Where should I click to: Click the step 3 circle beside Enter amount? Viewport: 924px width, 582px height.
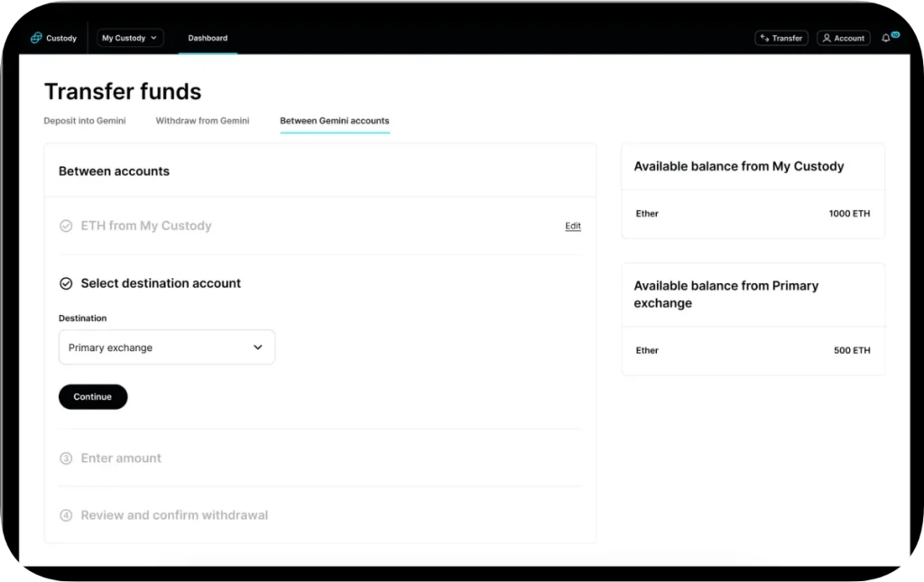point(66,458)
